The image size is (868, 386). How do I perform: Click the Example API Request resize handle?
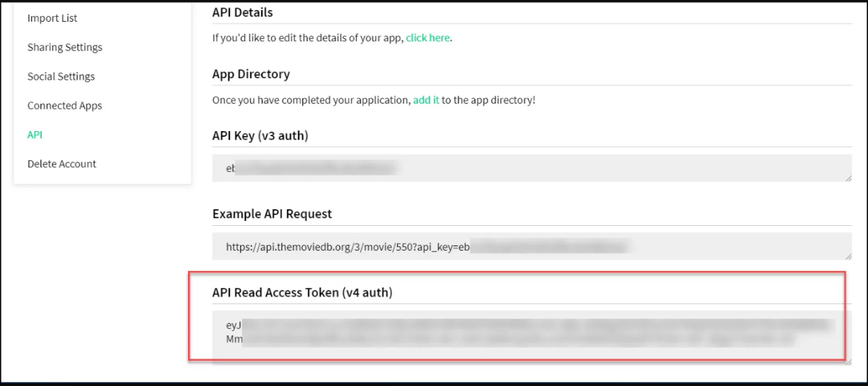[x=848, y=256]
